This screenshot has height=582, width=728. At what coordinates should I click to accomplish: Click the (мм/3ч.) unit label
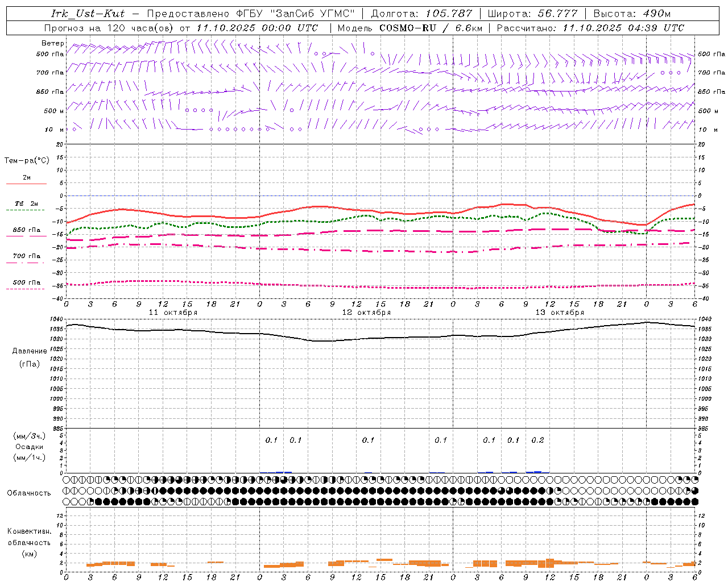[x=30, y=436]
